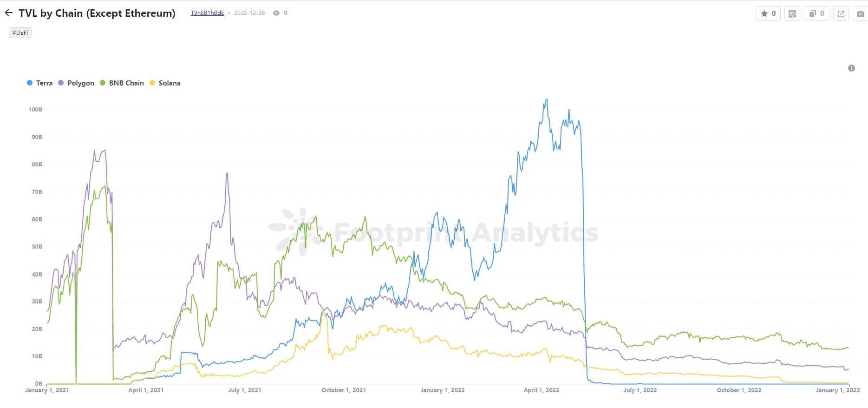Viewport: 868px width, 408px height.
Task: Click the back arrow beside the title
Action: (x=8, y=13)
